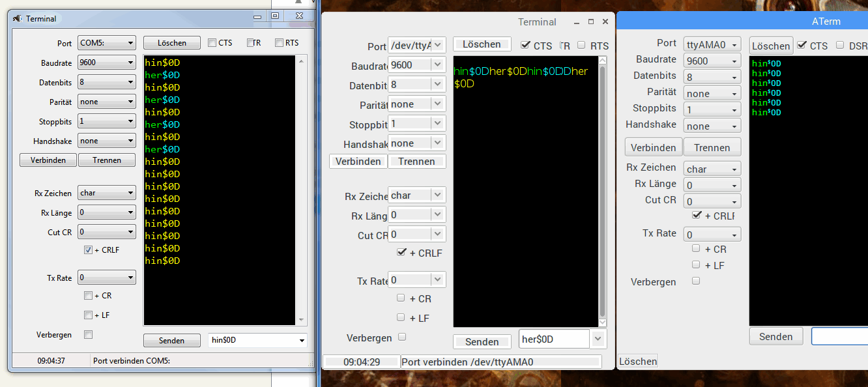Toggle CTS checkbox in COM5 Terminal window
This screenshot has height=387, width=868.
[212, 43]
